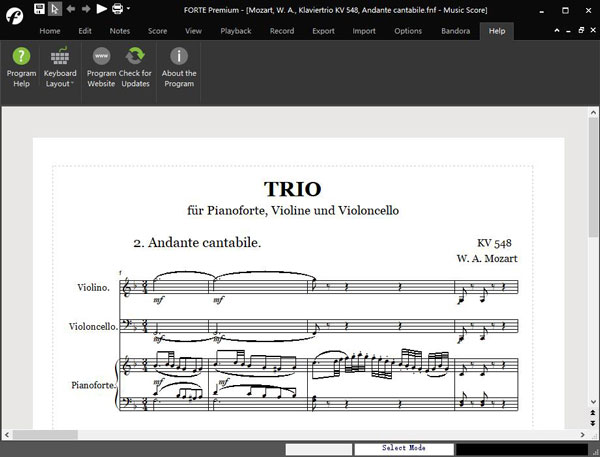Minimize the inner document window
Screen dimensions: 600x457
[x=569, y=31]
